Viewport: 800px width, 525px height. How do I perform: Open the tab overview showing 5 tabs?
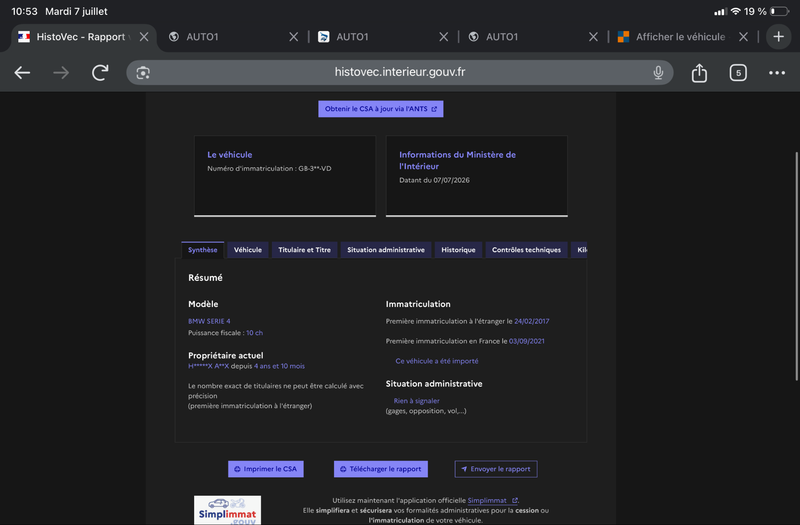(738, 73)
